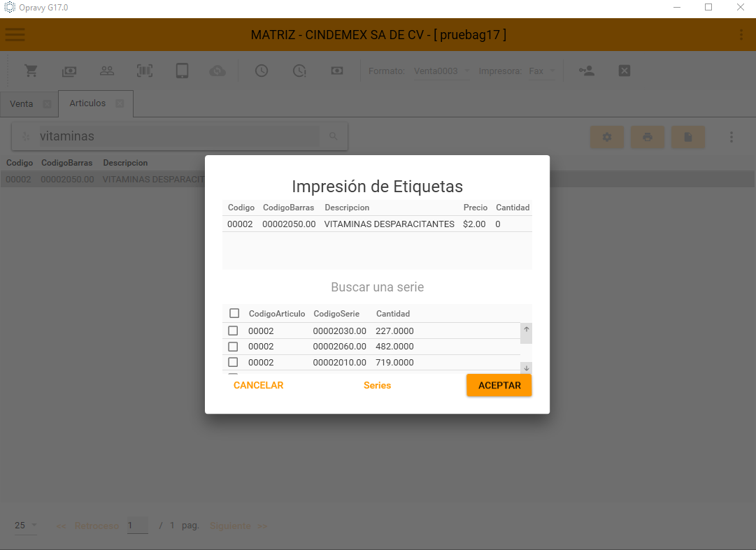Click the Series button in dialog
This screenshot has height=550, width=756.
pyautogui.click(x=377, y=385)
